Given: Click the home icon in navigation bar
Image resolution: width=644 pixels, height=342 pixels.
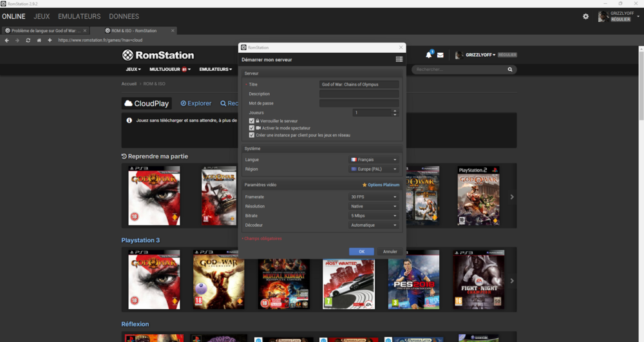Looking at the screenshot, I should click(39, 40).
